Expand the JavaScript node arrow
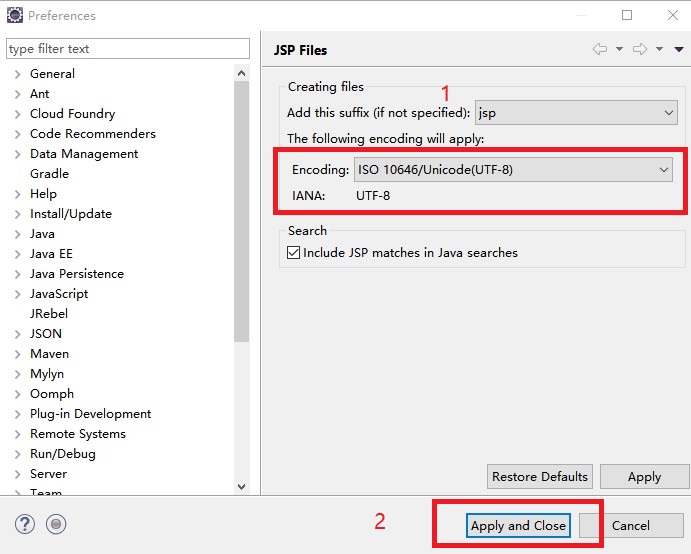 point(18,294)
